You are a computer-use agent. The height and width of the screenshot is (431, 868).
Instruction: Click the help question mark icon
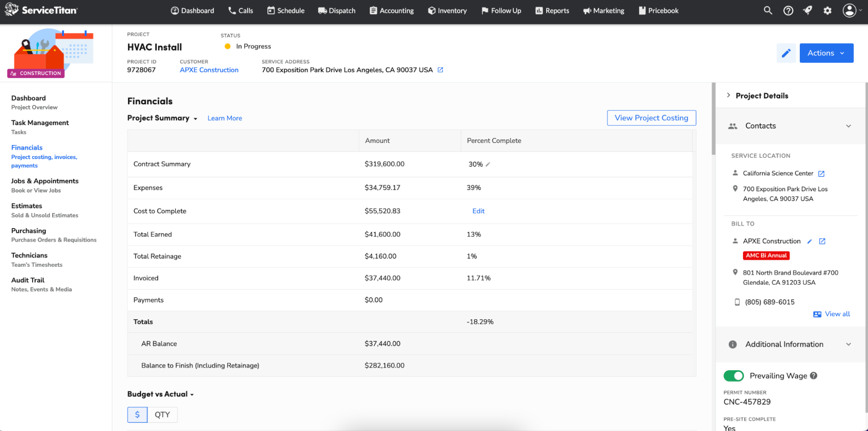pos(788,10)
